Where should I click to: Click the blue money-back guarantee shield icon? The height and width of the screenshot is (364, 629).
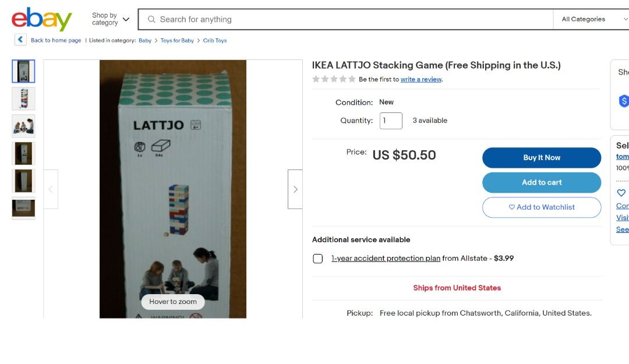point(624,101)
